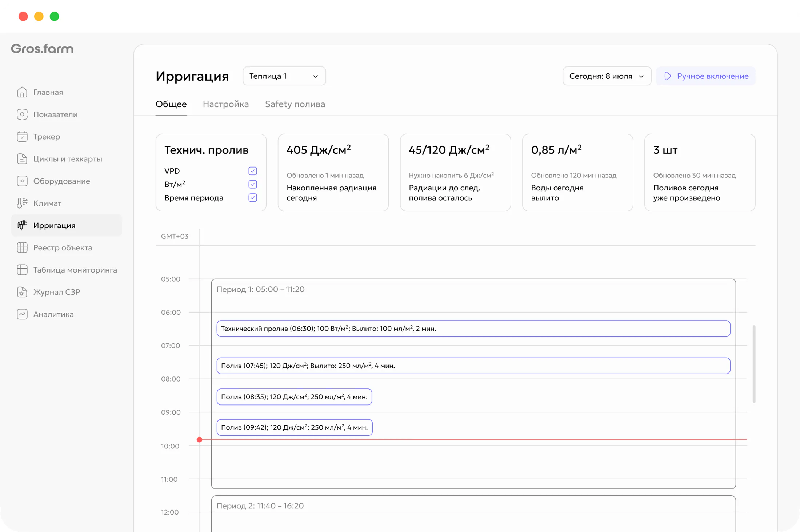Click the Gros.farm logo
800x532 pixels.
pos(42,49)
